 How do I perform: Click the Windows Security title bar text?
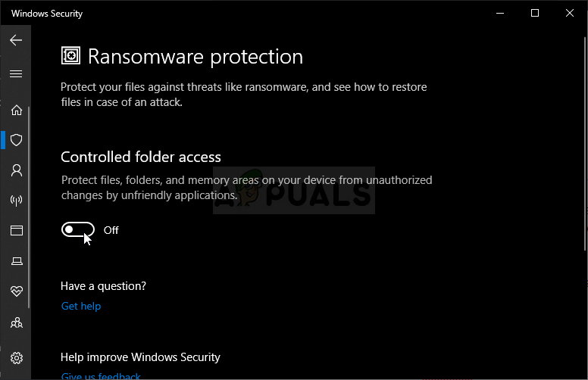coord(47,14)
